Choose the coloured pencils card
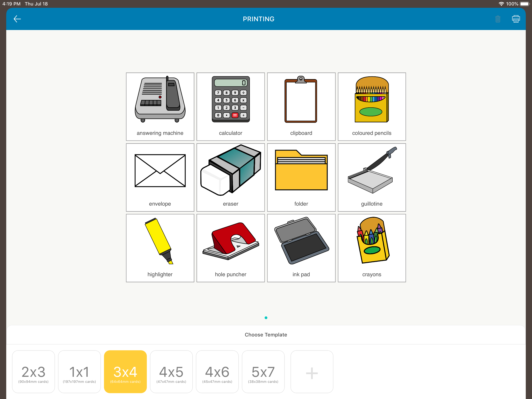Viewport: 532px width, 399px height. 372,106
